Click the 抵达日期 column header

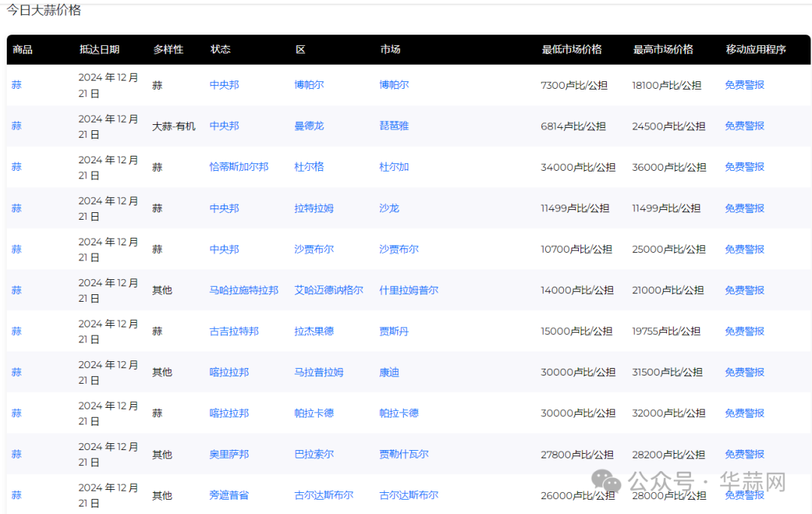click(99, 50)
